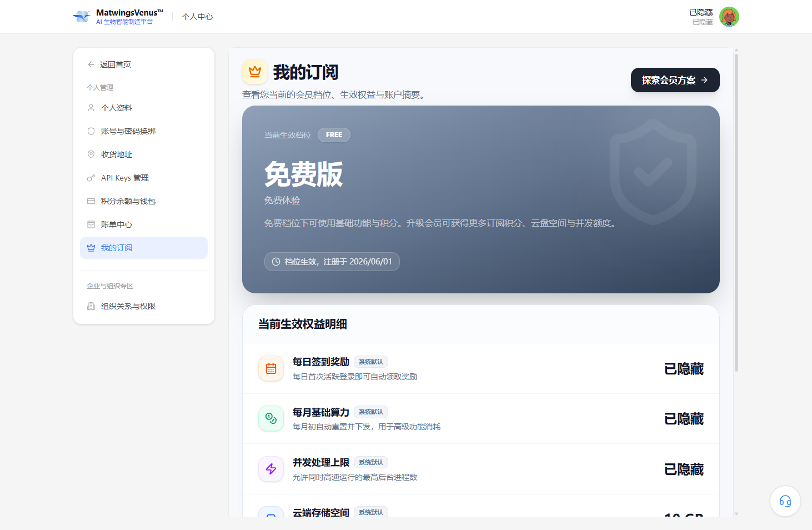
Task: Open 组织关系与权限 menu item
Action: point(144,306)
